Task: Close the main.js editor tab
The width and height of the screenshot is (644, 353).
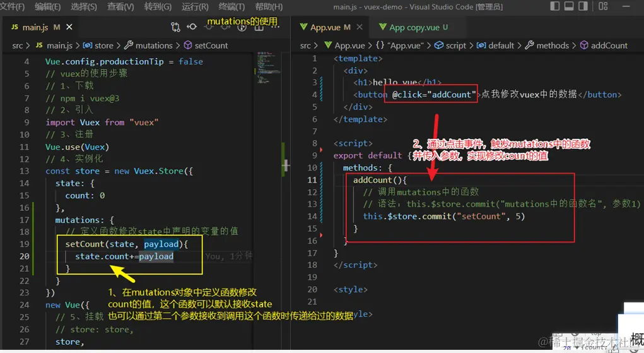Action: coord(69,27)
